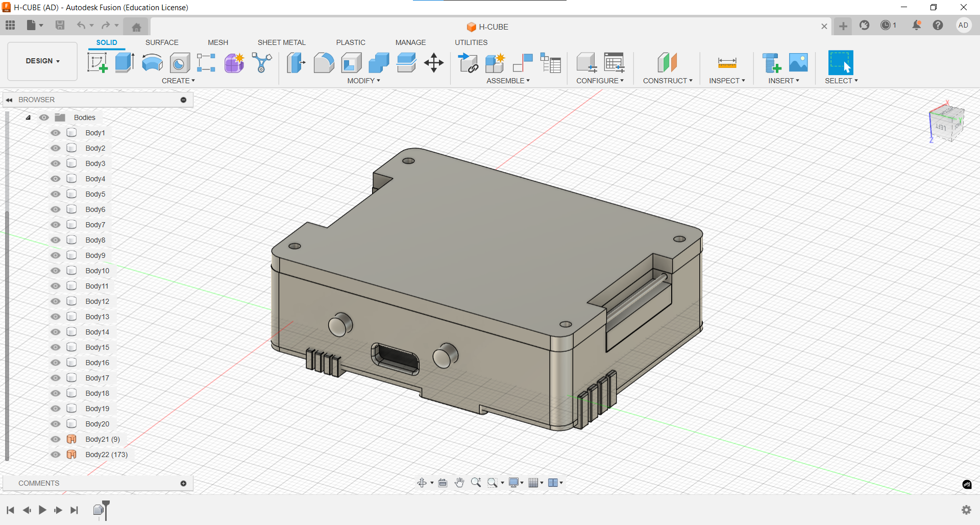This screenshot has width=980, height=525.
Task: Expand the CONFIGURE menu
Action: (x=600, y=81)
